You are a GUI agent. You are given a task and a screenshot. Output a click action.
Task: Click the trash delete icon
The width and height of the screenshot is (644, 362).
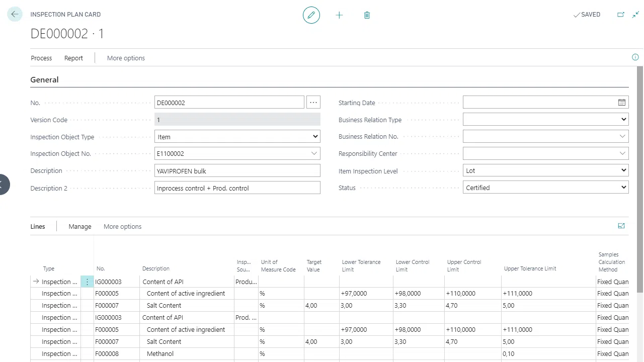point(367,15)
